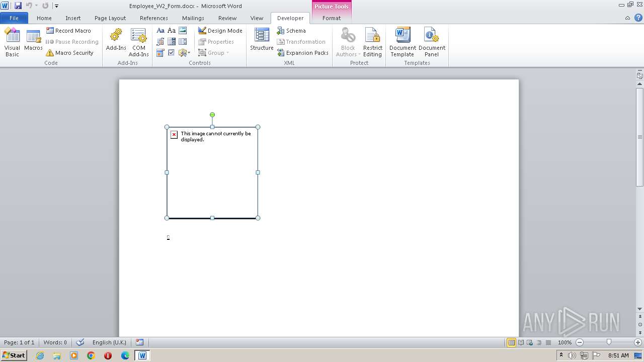Click the image rotation handle
The width and height of the screenshot is (644, 362).
pos(212,115)
